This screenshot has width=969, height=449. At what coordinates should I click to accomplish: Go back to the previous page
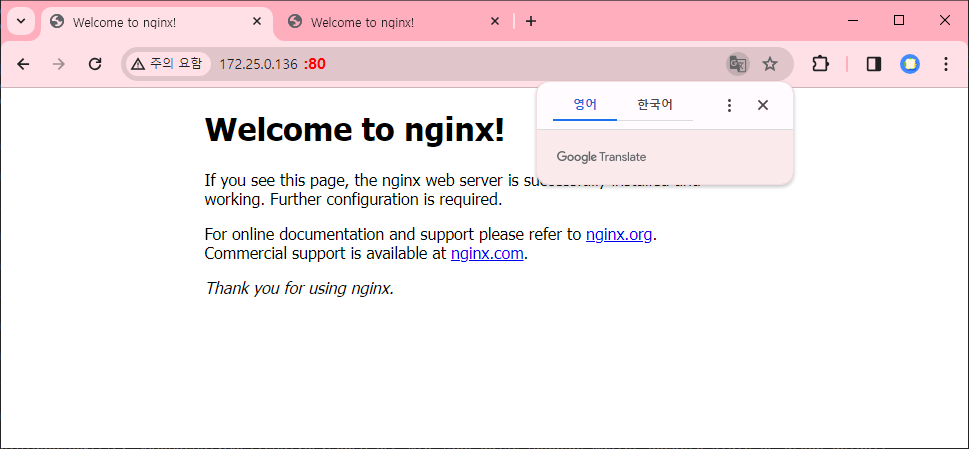tap(23, 64)
